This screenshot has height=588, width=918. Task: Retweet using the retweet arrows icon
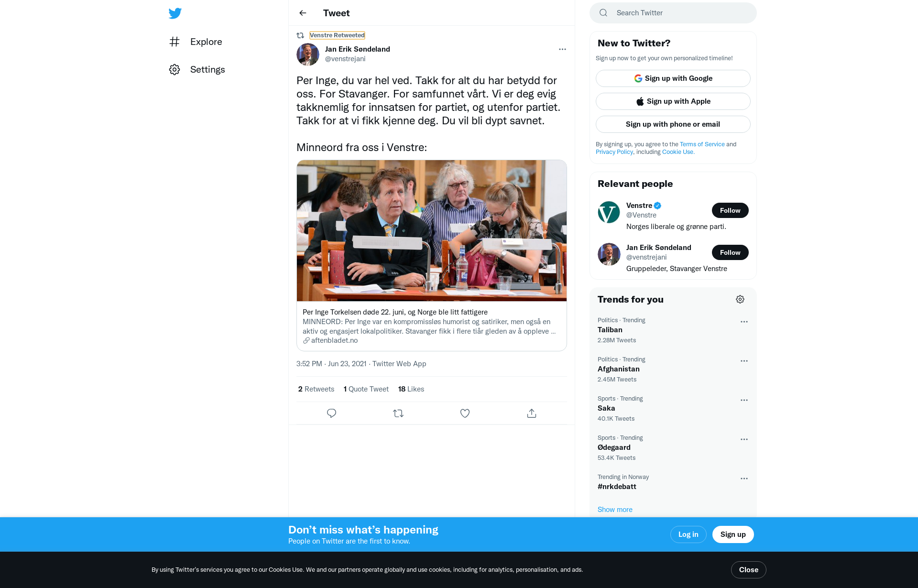(398, 413)
